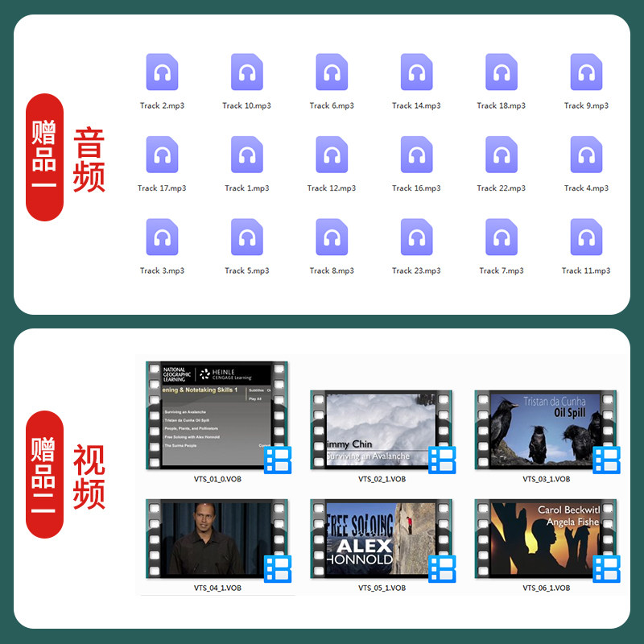Select the Track 17.mp3 headphone icon
644x644 pixels.
tap(163, 155)
